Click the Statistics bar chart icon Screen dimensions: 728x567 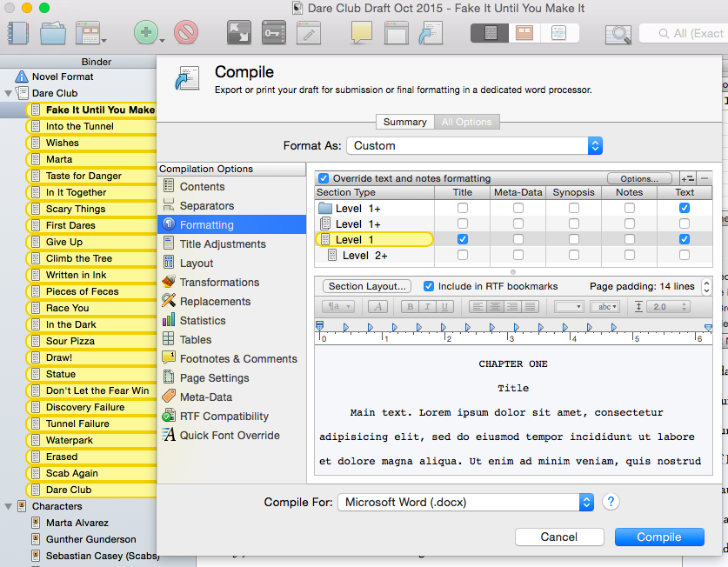tap(169, 320)
